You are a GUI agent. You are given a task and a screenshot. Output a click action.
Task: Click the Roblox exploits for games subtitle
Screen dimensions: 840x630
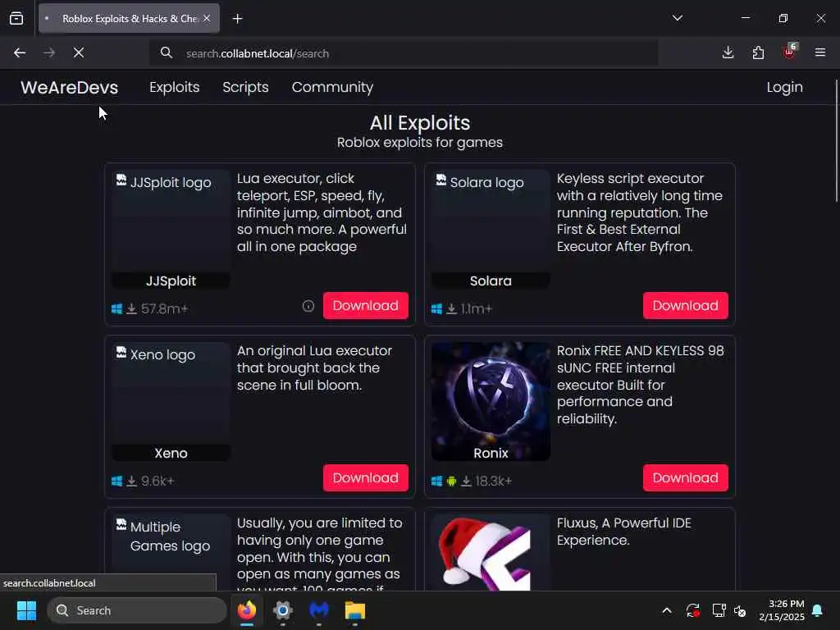[x=420, y=143]
